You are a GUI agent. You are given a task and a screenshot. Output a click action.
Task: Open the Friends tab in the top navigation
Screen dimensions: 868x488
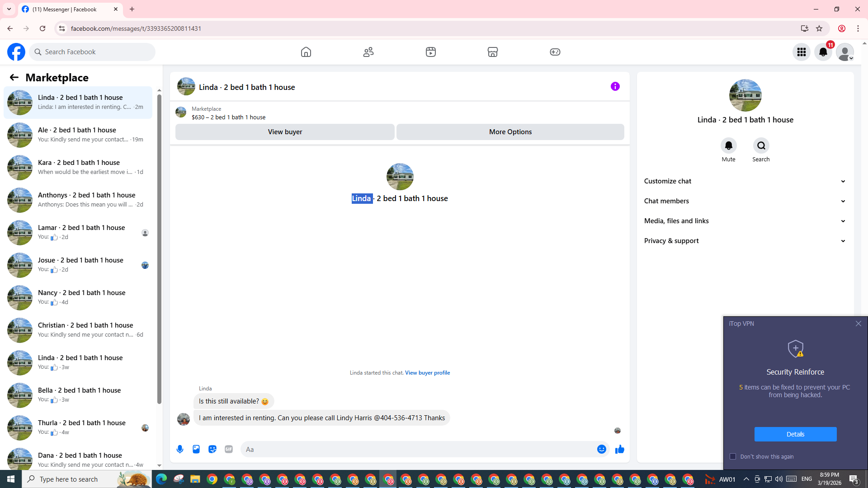[x=368, y=52]
